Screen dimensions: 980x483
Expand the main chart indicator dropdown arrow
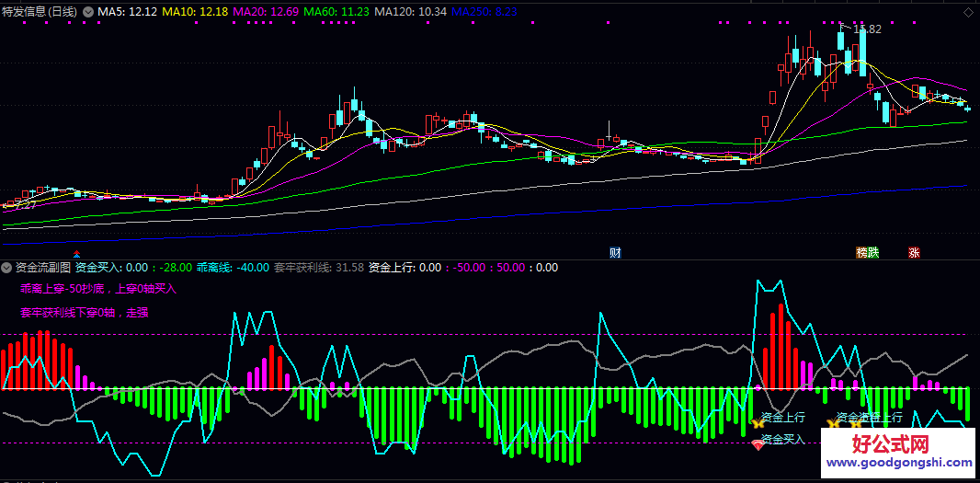point(88,11)
